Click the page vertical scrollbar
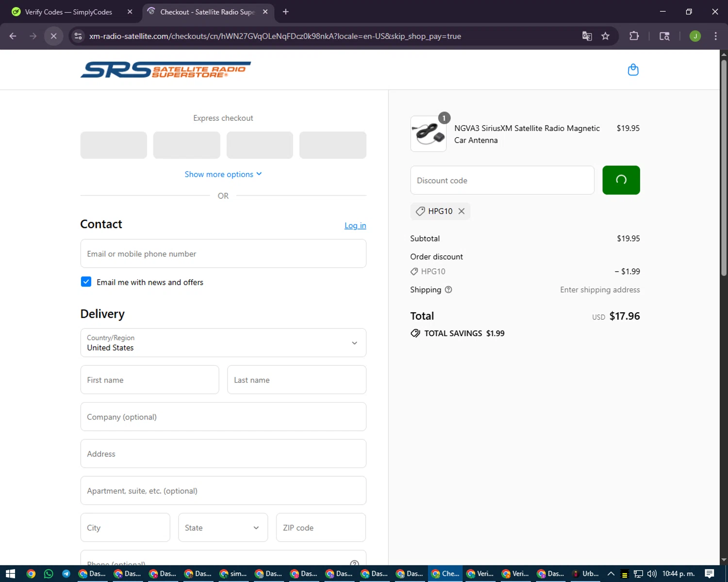Image resolution: width=728 pixels, height=582 pixels. click(724, 167)
